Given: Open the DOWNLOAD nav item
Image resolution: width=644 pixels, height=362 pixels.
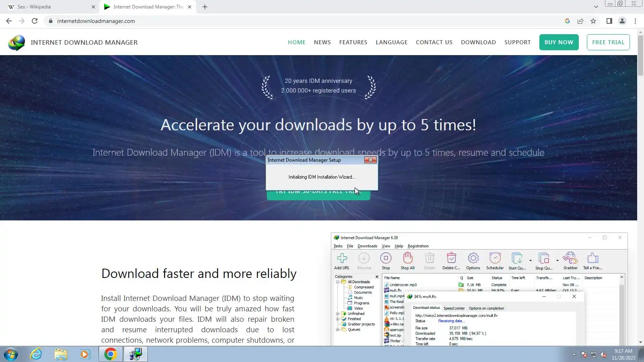Looking at the screenshot, I should (x=479, y=42).
